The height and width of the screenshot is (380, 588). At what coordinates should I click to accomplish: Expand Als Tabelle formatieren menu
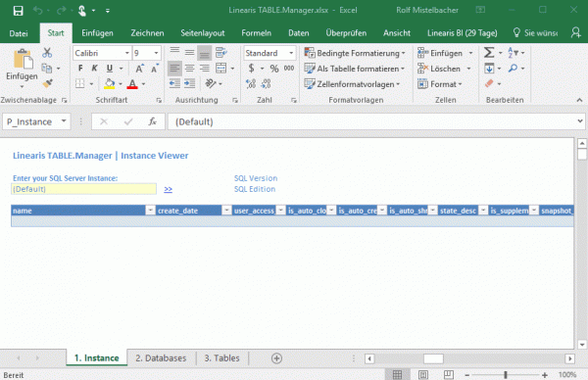(x=355, y=69)
